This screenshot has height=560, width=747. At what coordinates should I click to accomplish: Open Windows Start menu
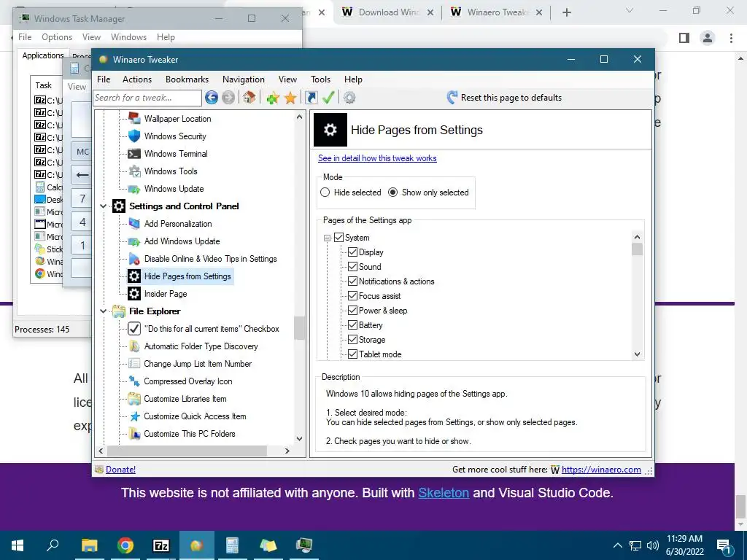point(18,545)
